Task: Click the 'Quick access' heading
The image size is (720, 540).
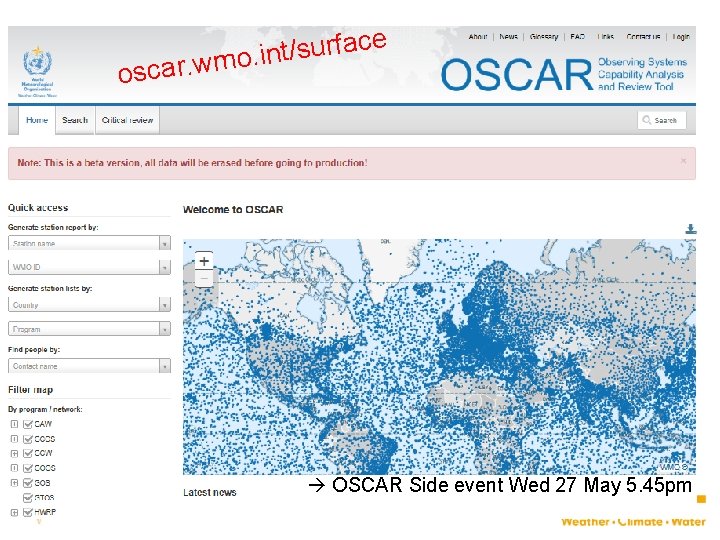Action: click(x=38, y=208)
